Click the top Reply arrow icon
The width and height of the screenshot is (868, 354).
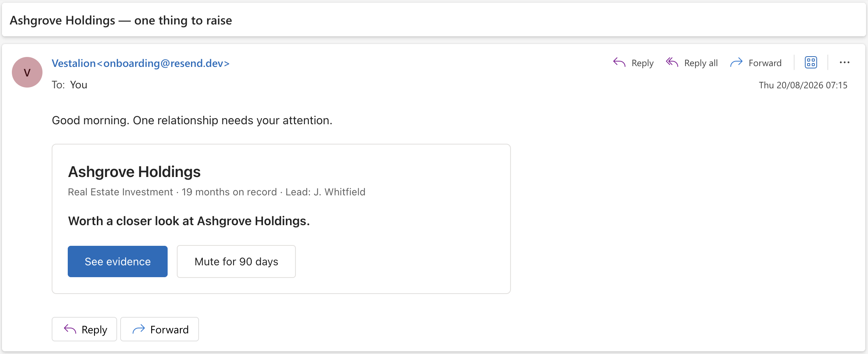619,62
